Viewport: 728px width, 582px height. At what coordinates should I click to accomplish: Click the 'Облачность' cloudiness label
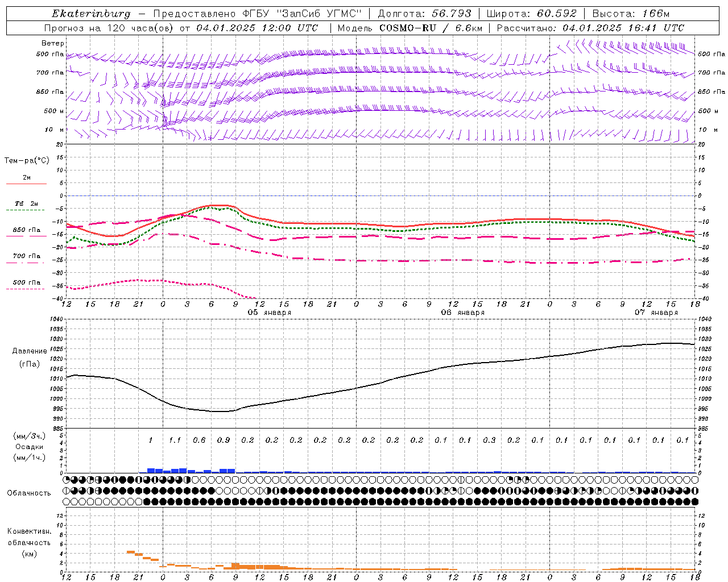click(x=29, y=493)
